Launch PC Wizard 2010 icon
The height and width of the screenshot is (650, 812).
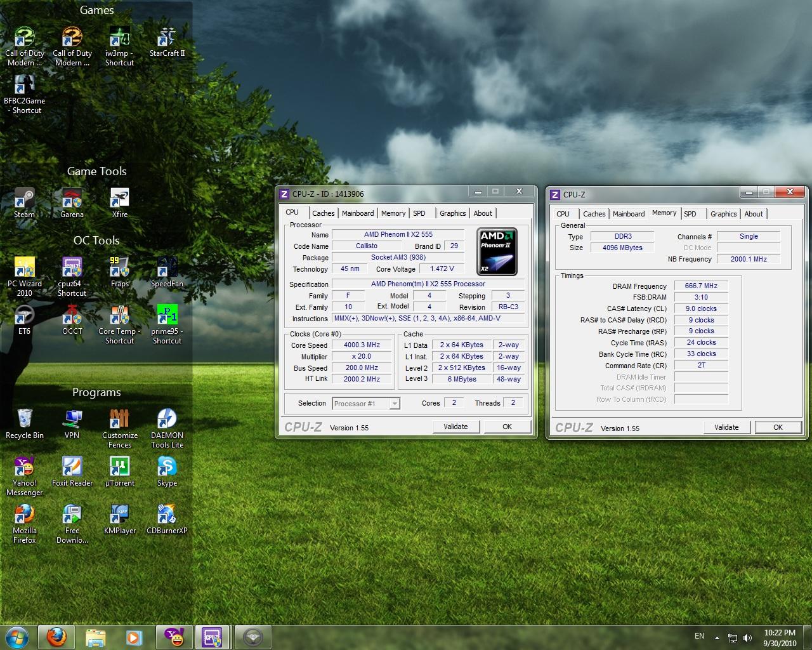[x=25, y=277]
